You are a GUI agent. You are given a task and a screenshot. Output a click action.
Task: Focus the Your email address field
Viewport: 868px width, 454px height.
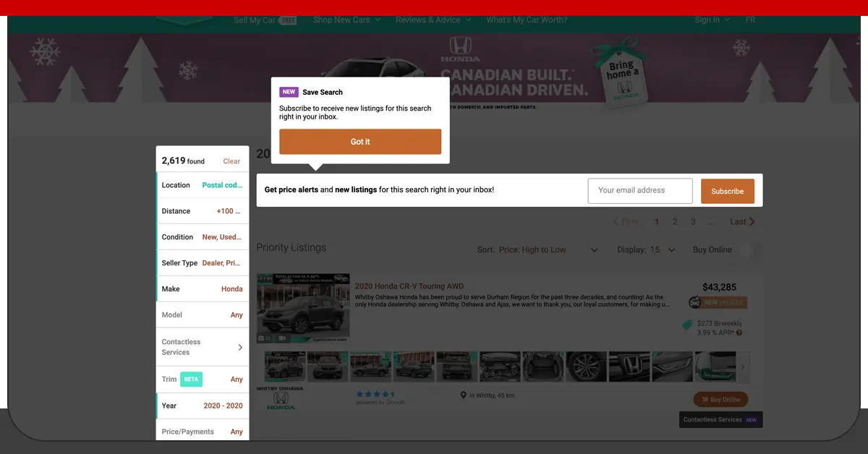point(640,191)
